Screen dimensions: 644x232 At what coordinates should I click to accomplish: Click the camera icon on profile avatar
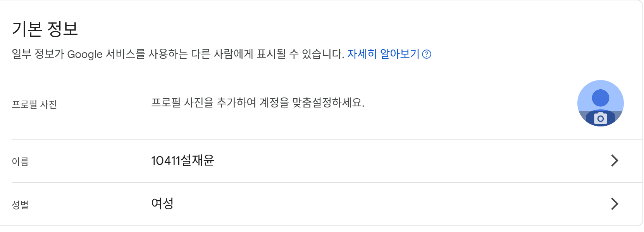600,119
